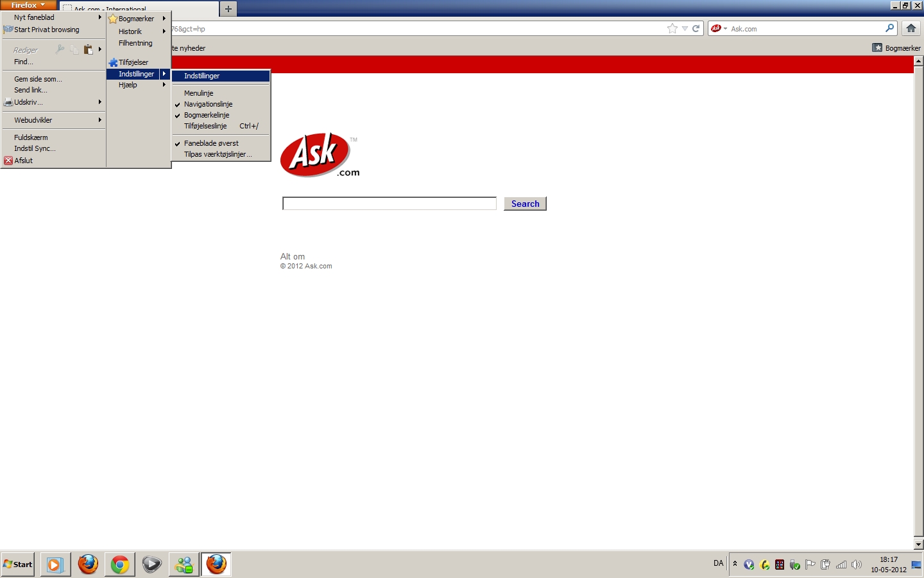924x578 pixels.
Task: Open the Windows Start button
Action: click(x=18, y=565)
